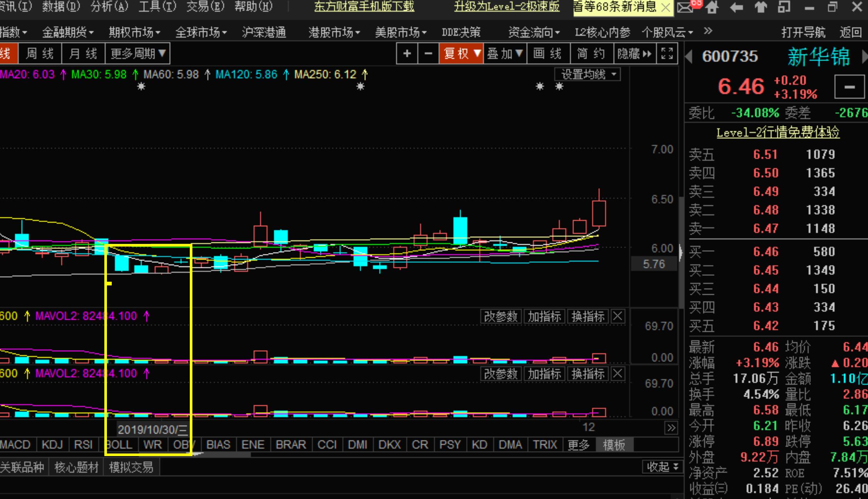Select RSI indicator tab
This screenshot has height=499, width=868.
click(83, 445)
